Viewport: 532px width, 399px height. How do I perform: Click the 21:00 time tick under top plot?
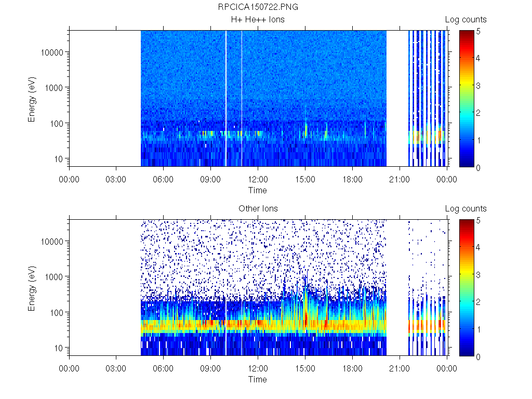coord(400,179)
